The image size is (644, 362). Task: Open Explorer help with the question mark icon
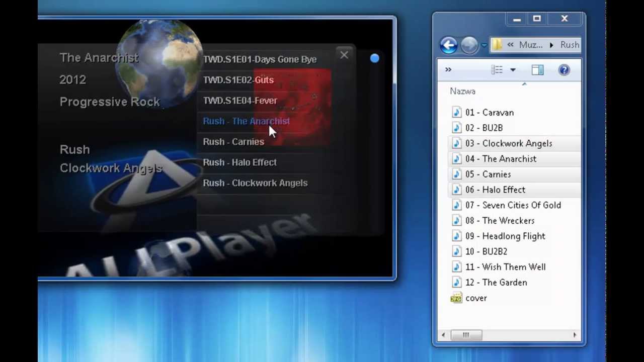tap(564, 70)
